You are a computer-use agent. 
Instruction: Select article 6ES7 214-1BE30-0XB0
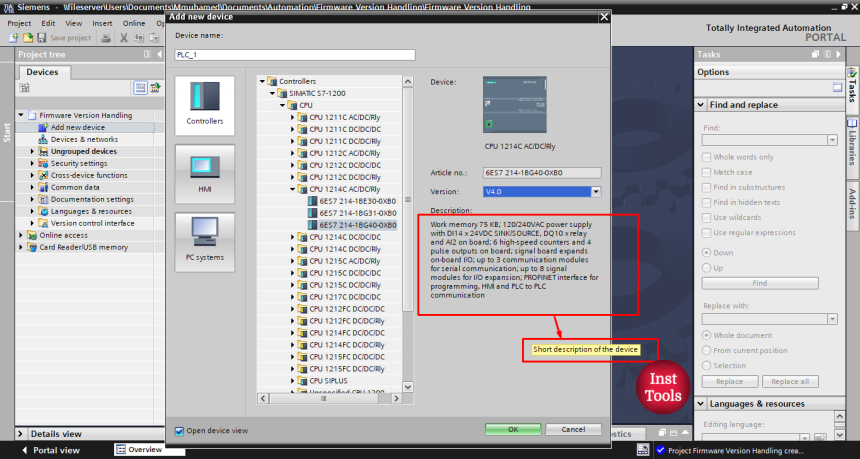point(357,201)
